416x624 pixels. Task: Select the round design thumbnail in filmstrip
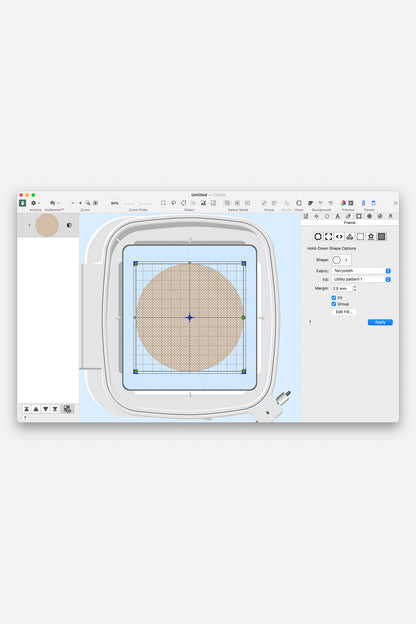point(47,225)
